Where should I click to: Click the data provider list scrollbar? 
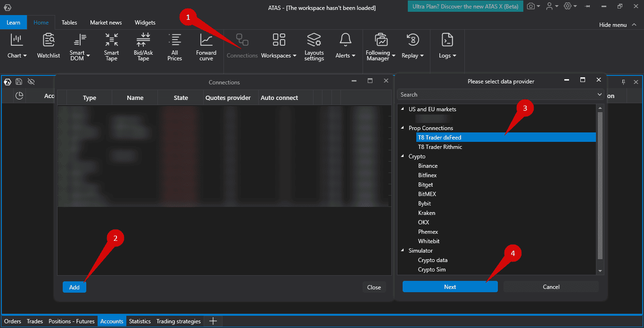(600, 185)
